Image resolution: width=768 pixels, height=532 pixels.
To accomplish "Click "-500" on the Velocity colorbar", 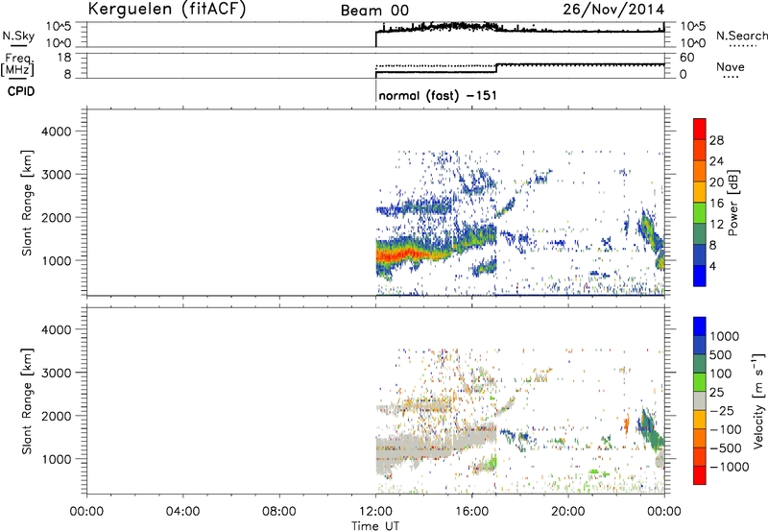I will (726, 448).
